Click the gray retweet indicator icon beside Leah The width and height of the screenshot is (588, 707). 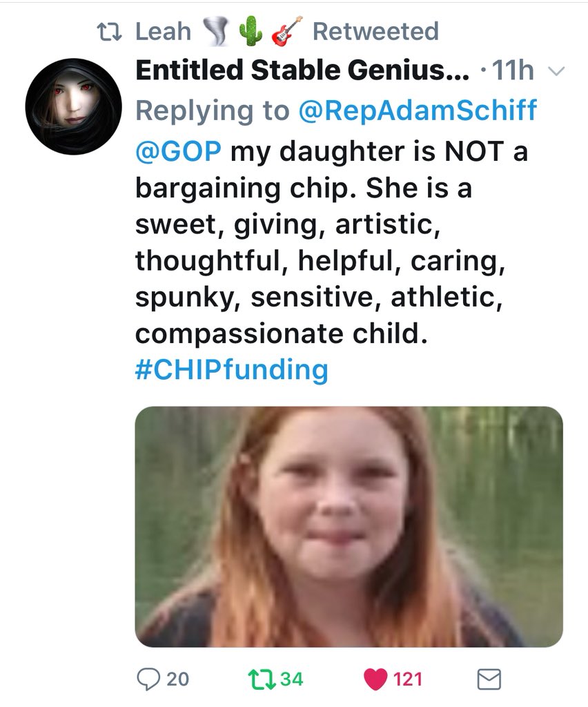(110, 32)
